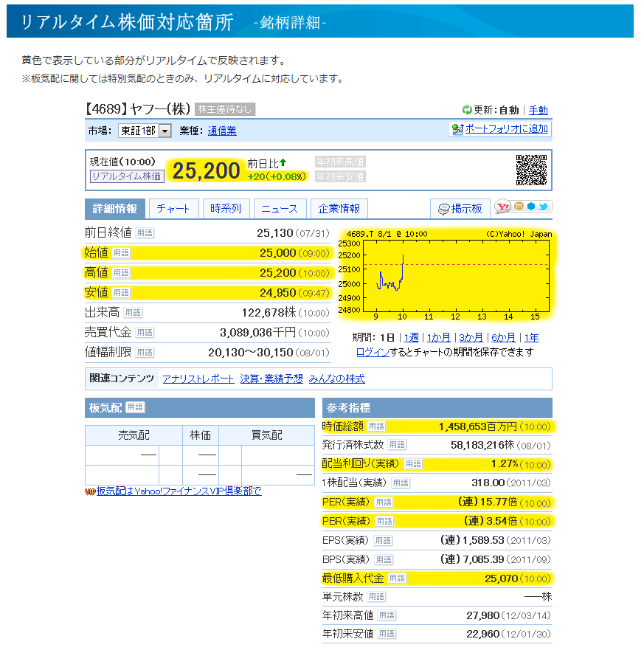Open the 掲示板 button
This screenshot has width=644, height=653.
460,209
